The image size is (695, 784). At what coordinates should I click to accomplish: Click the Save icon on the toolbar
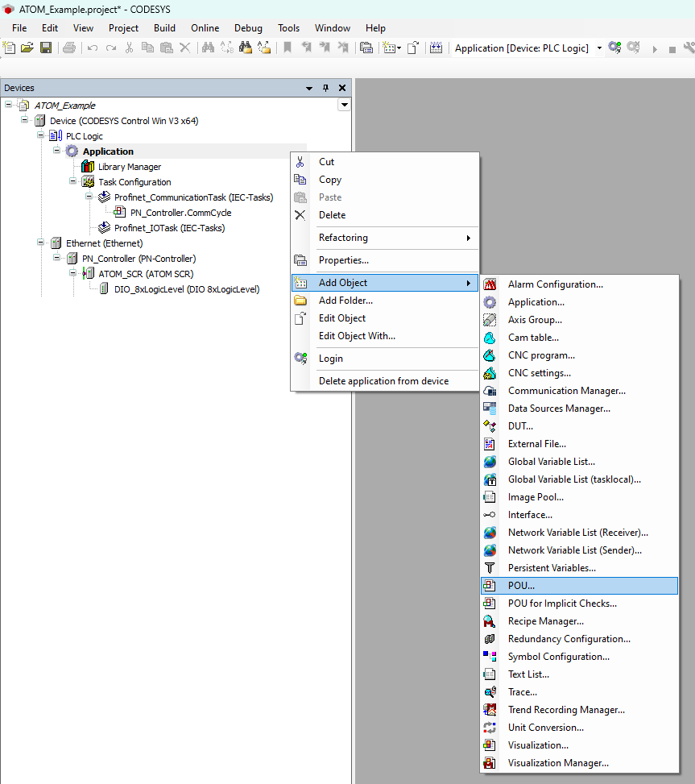pyautogui.click(x=45, y=48)
